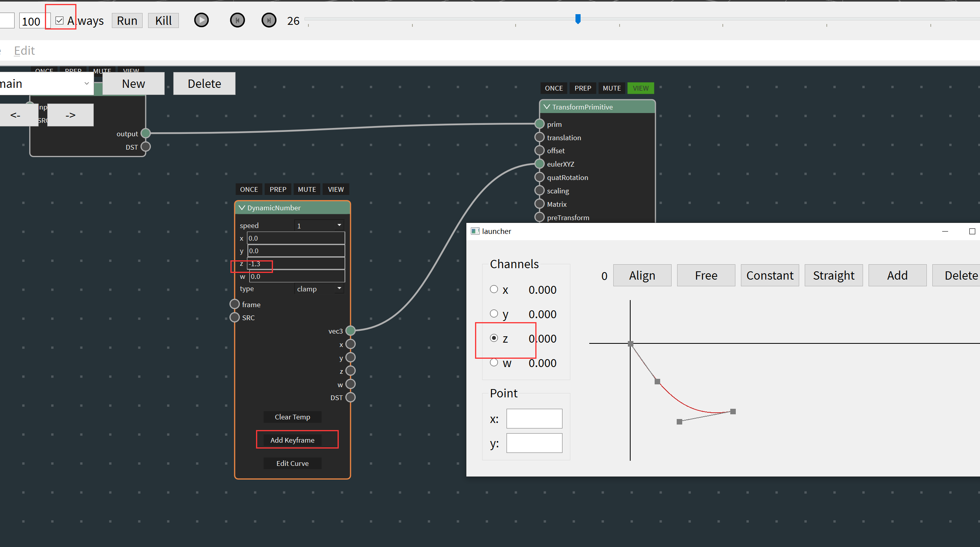Open the speed dropdown in DynamicNumber

[x=319, y=225]
